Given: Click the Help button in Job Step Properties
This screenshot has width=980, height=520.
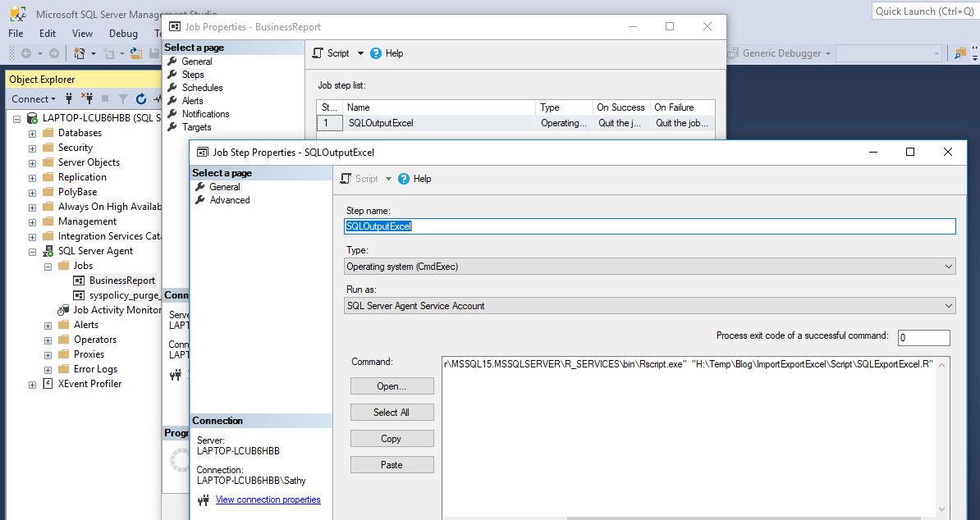Looking at the screenshot, I should (415, 179).
